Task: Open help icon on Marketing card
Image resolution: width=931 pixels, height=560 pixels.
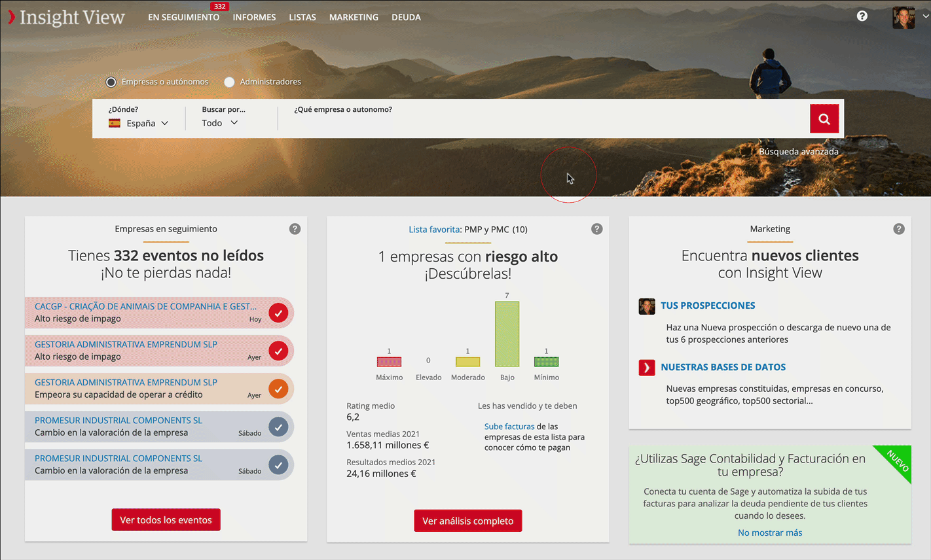Action: click(x=899, y=229)
